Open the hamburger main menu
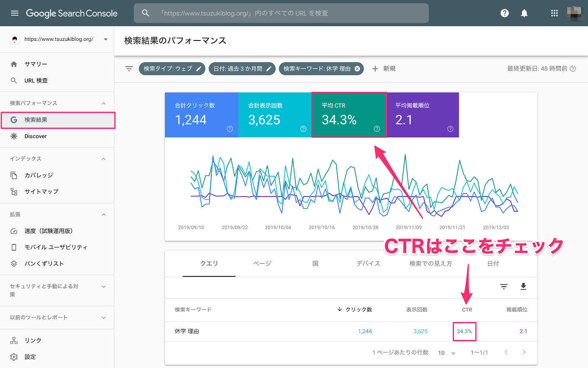Image resolution: width=588 pixels, height=368 pixels. [15, 13]
